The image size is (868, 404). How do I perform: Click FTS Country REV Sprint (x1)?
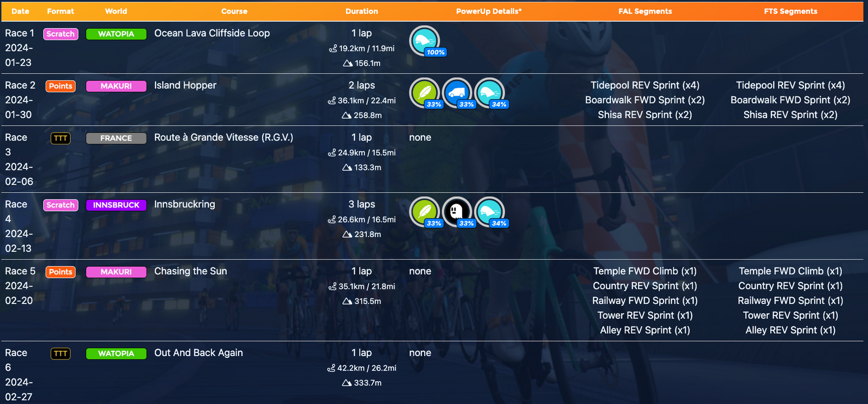click(790, 286)
